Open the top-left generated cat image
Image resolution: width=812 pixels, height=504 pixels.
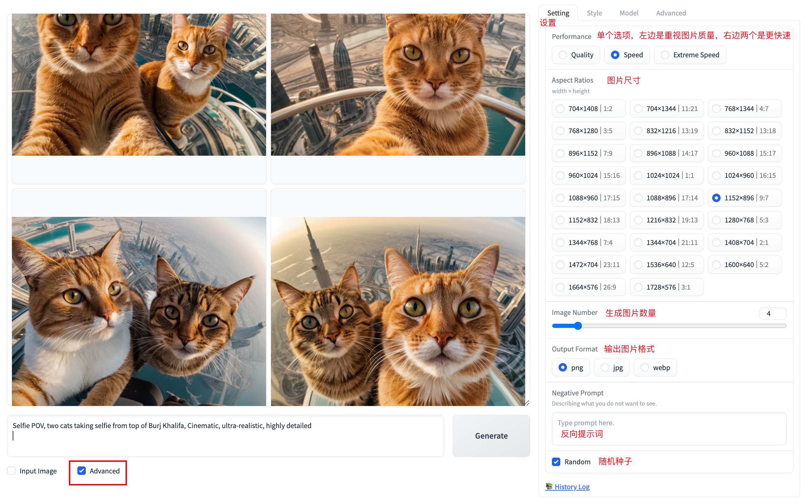(x=139, y=85)
